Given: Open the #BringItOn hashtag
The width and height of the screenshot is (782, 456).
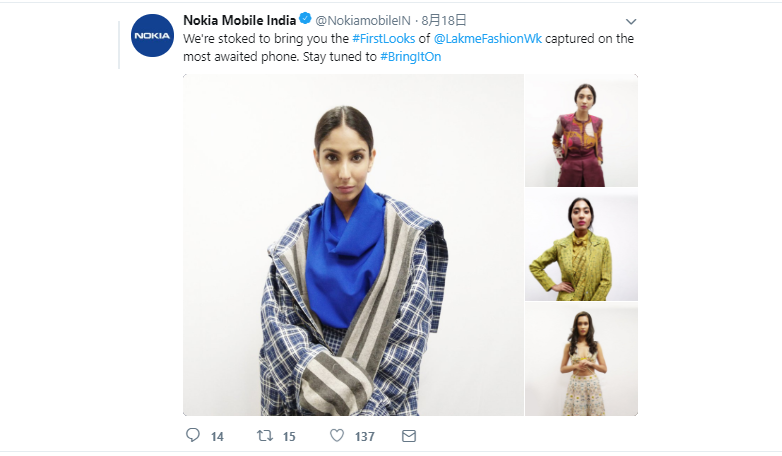Looking at the screenshot, I should [x=410, y=57].
